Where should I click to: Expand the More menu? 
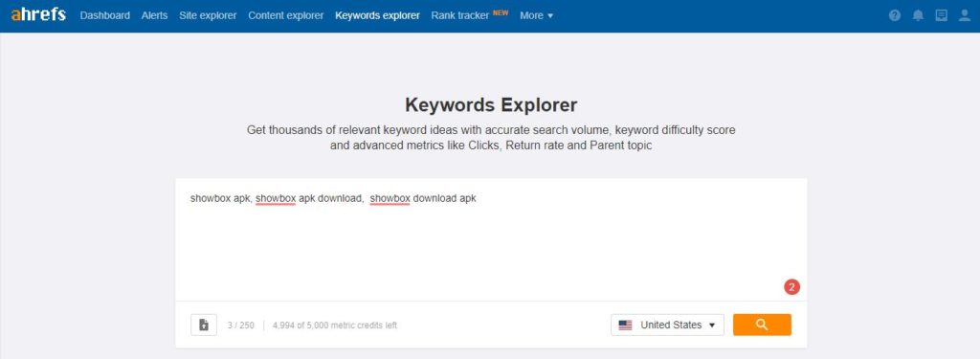536,15
